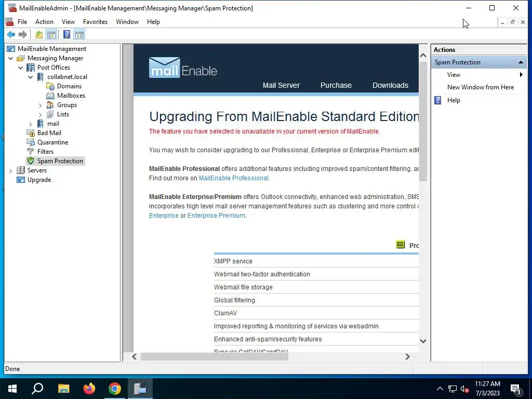Click the Downloads page tab
532x399 pixels.
tap(390, 85)
